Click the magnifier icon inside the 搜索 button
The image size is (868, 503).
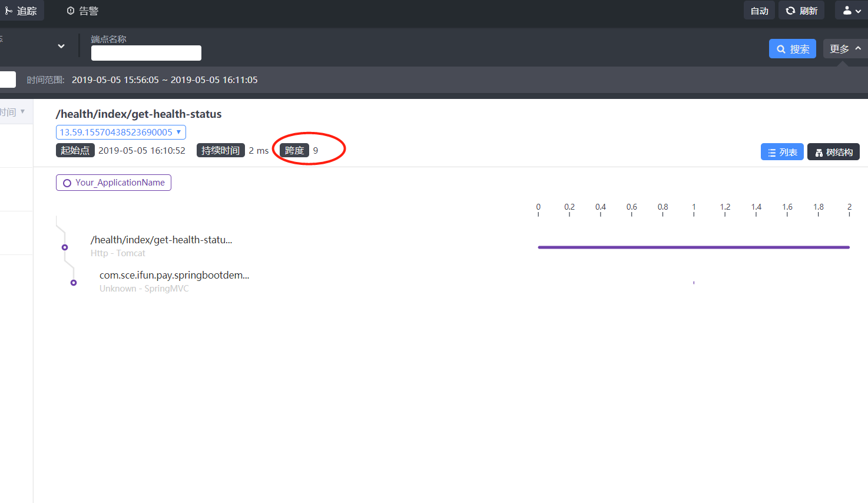coord(781,49)
